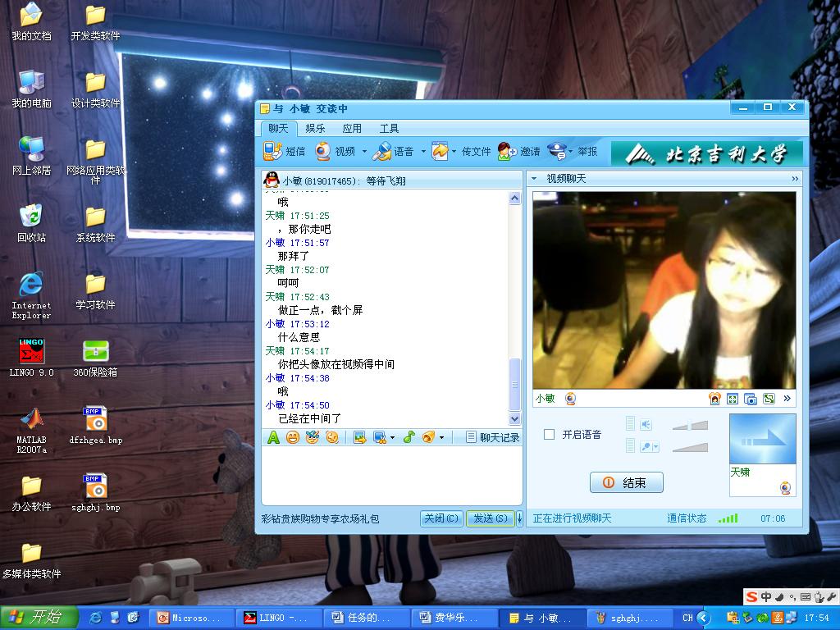Screen dimensions: 840x630
Task: Click the orange horn icon in chat toolbar
Action: tap(428, 438)
